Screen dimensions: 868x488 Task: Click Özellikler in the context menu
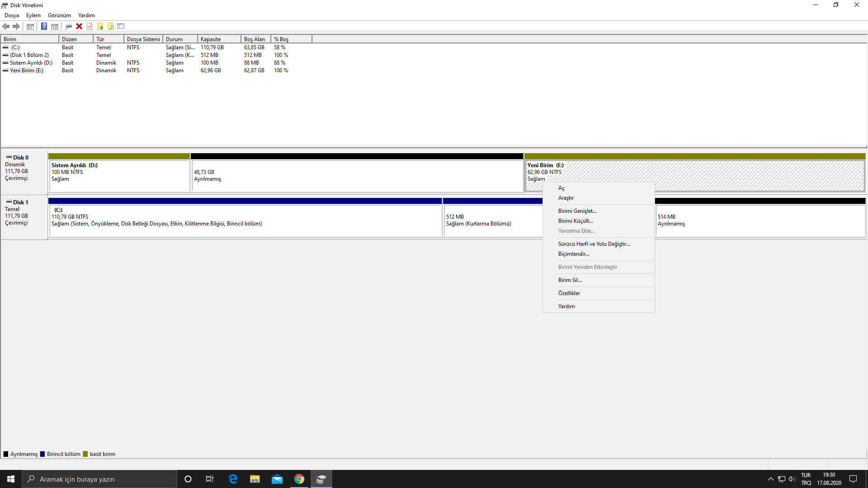569,293
